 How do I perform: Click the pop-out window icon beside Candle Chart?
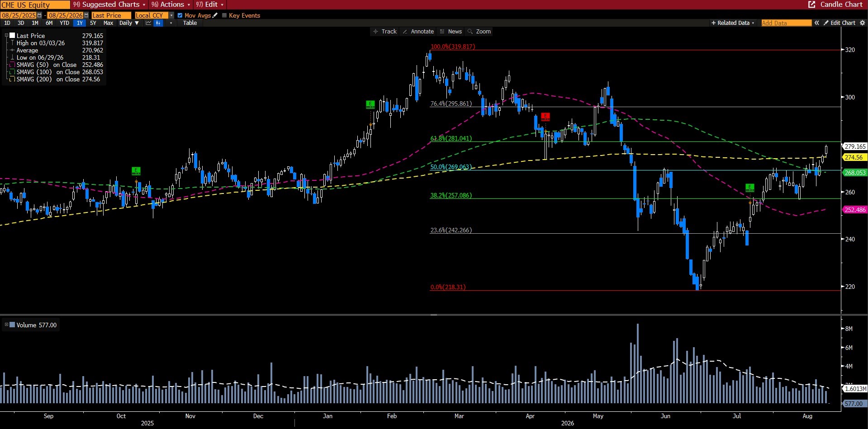pyautogui.click(x=812, y=5)
